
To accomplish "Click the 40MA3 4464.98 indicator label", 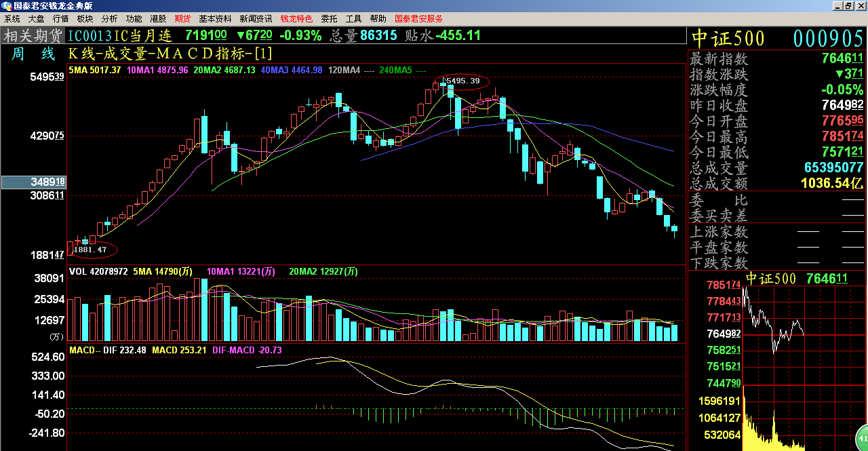I will (292, 70).
